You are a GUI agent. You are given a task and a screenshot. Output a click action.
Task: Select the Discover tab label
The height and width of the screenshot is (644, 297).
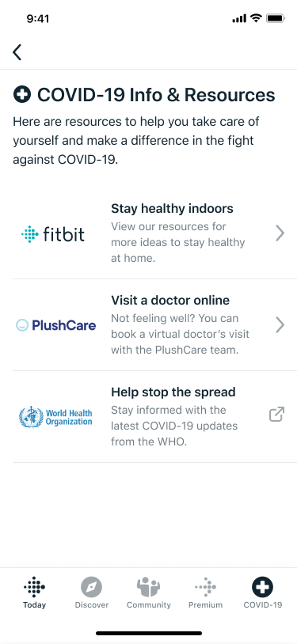(92, 605)
